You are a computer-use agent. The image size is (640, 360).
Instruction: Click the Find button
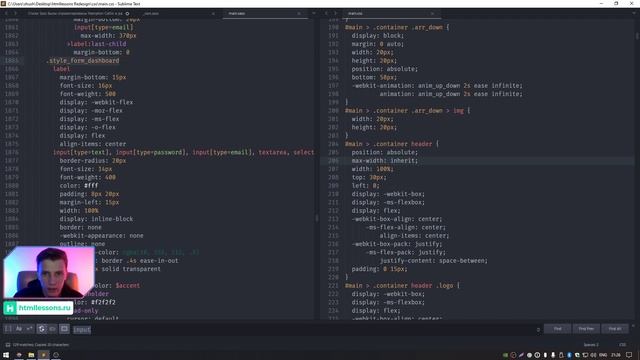click(557, 329)
